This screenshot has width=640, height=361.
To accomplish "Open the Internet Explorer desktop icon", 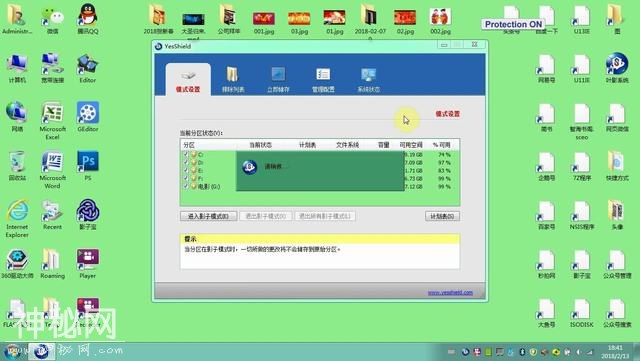I will pyautogui.click(x=17, y=218).
